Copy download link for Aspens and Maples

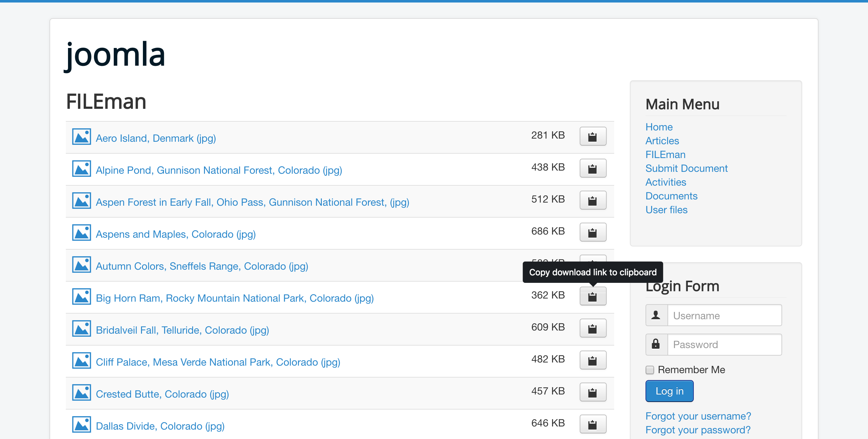coord(593,232)
